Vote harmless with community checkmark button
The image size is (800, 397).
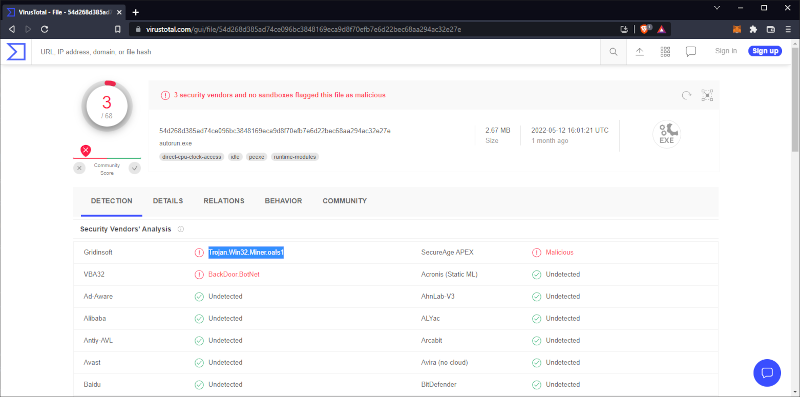[135, 168]
